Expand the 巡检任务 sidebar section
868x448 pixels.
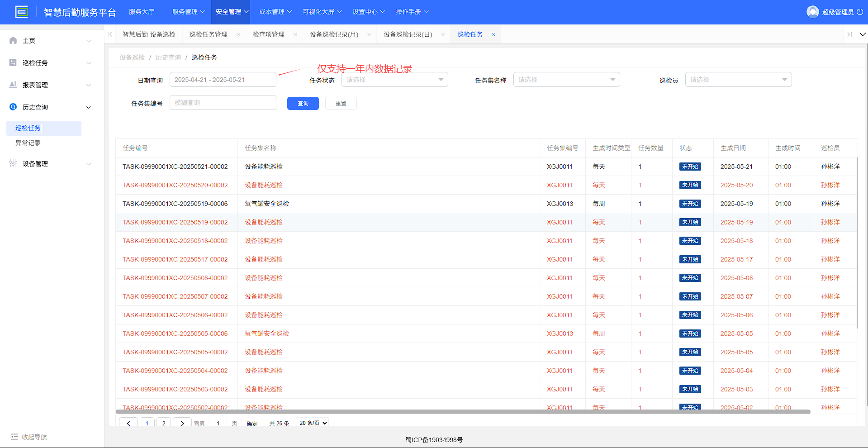89,63
